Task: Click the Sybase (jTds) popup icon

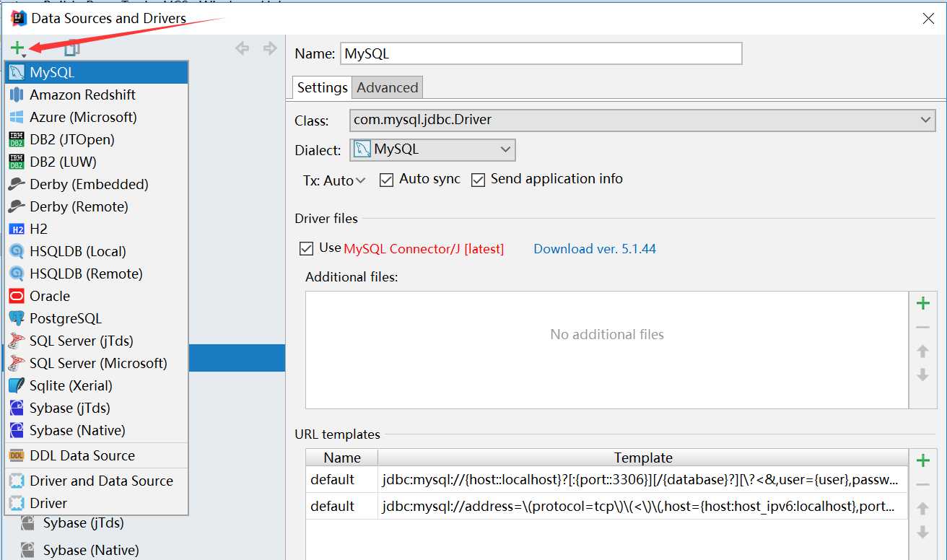Action: 17,408
